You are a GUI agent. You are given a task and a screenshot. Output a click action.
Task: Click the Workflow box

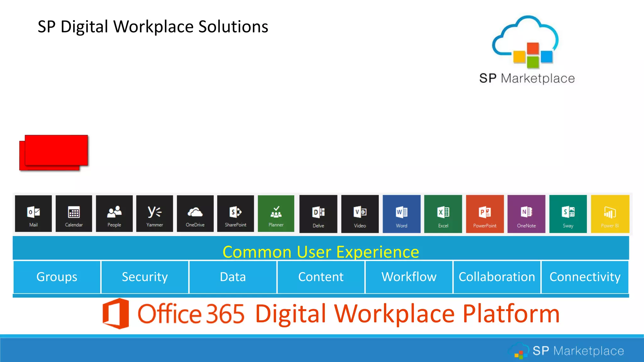pos(409,277)
